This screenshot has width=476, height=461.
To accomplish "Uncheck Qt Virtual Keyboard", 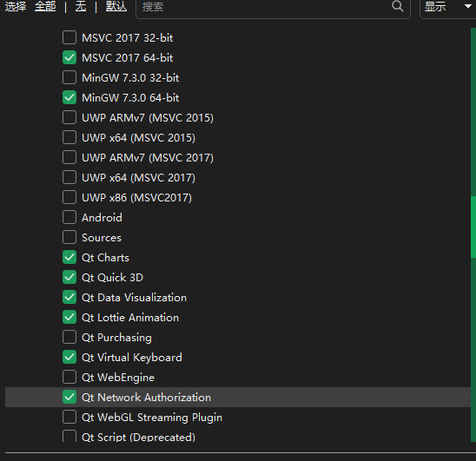I will tap(69, 357).
